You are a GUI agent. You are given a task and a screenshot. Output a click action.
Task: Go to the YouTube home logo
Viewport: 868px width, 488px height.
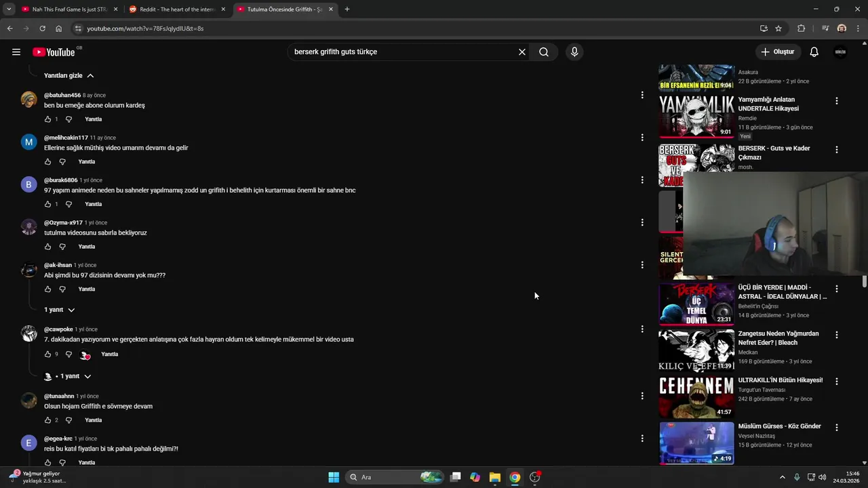54,52
